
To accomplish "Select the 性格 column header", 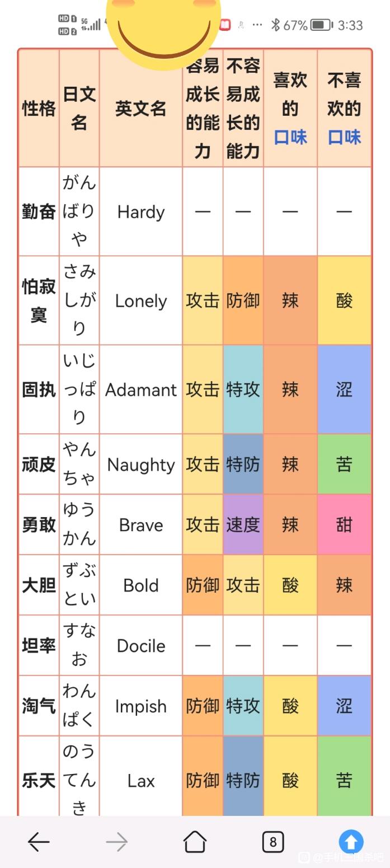I will tap(39, 109).
